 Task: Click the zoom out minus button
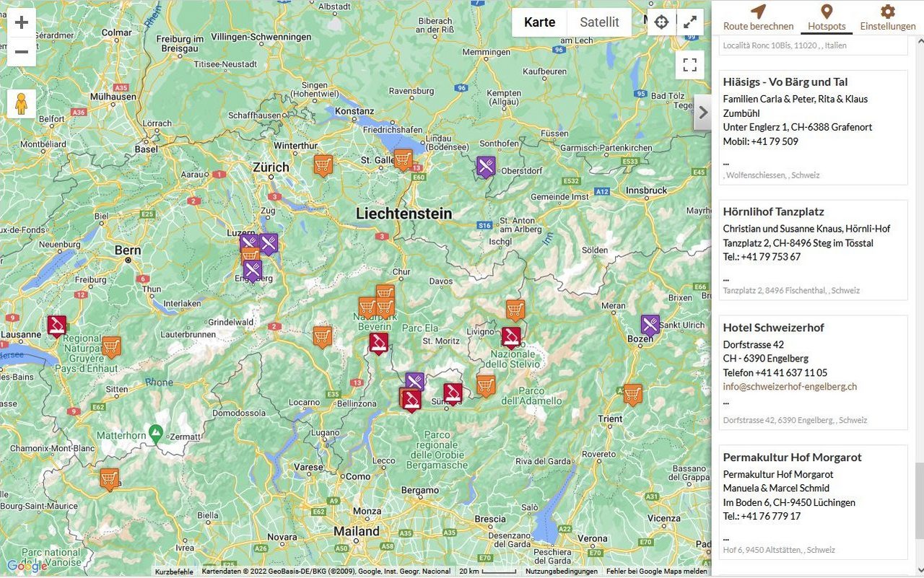pos(22,52)
